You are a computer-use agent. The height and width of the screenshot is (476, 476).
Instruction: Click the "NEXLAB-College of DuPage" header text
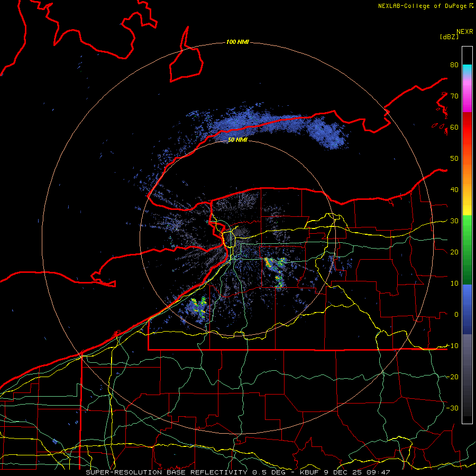click(x=422, y=6)
